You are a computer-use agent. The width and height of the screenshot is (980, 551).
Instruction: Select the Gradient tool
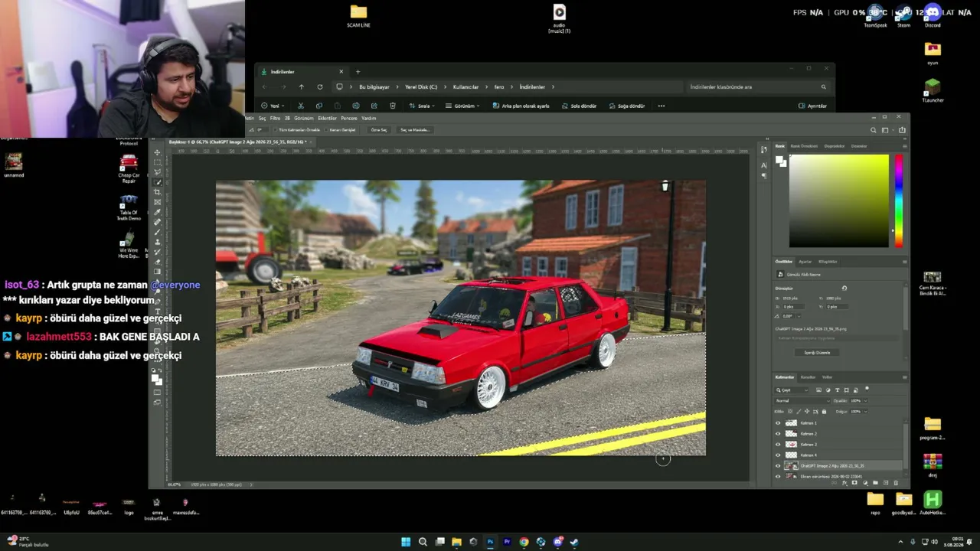158,272
